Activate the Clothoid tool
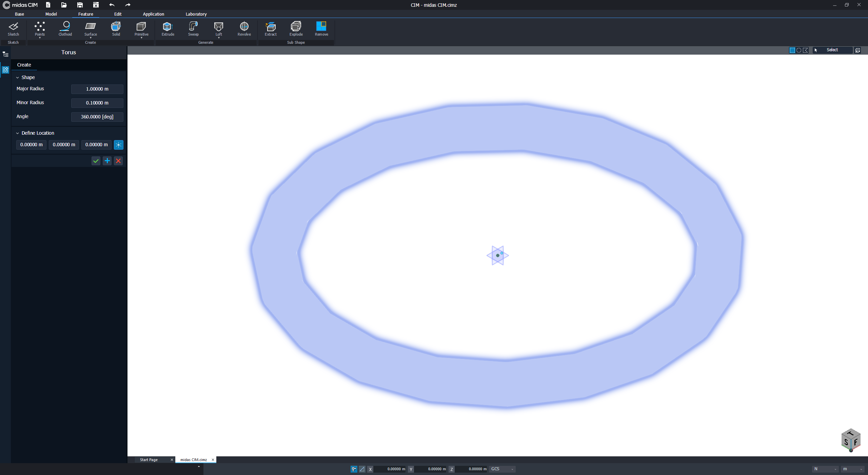 pos(65,28)
